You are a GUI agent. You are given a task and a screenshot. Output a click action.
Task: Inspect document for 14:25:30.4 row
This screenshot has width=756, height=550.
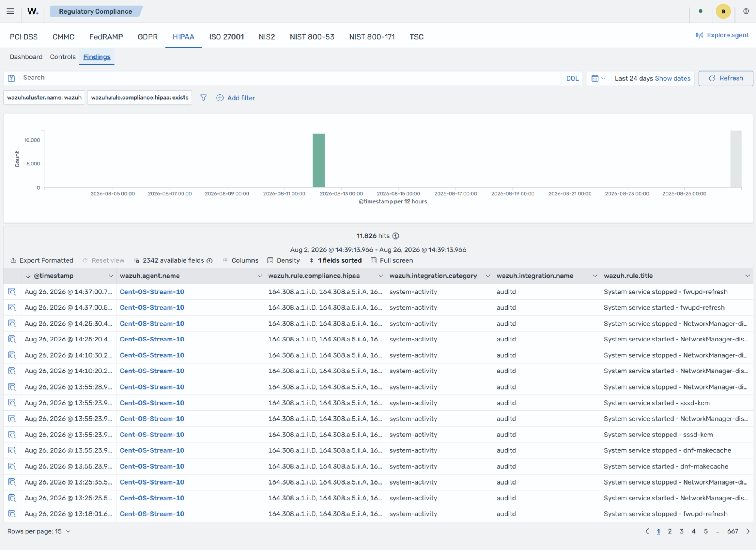click(x=12, y=324)
